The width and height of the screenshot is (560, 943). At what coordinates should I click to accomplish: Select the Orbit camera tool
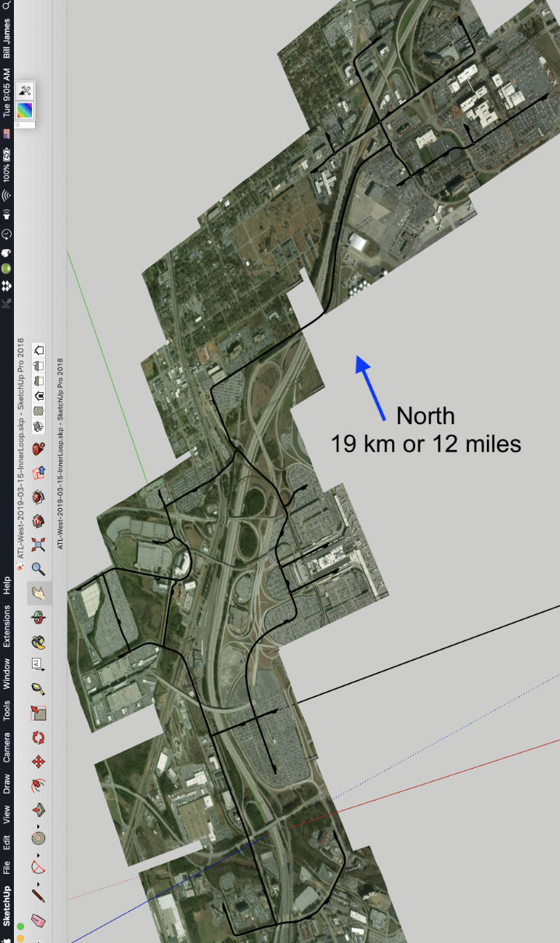pos(38,617)
